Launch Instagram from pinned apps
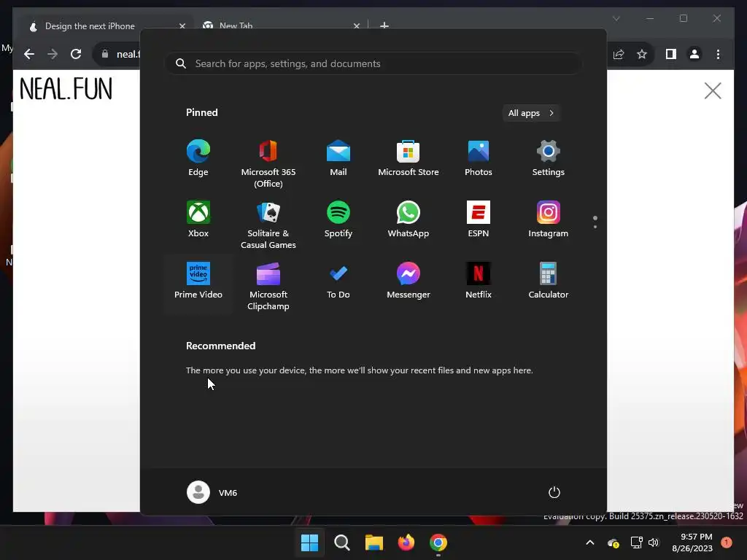This screenshot has width=747, height=560. [x=549, y=220]
